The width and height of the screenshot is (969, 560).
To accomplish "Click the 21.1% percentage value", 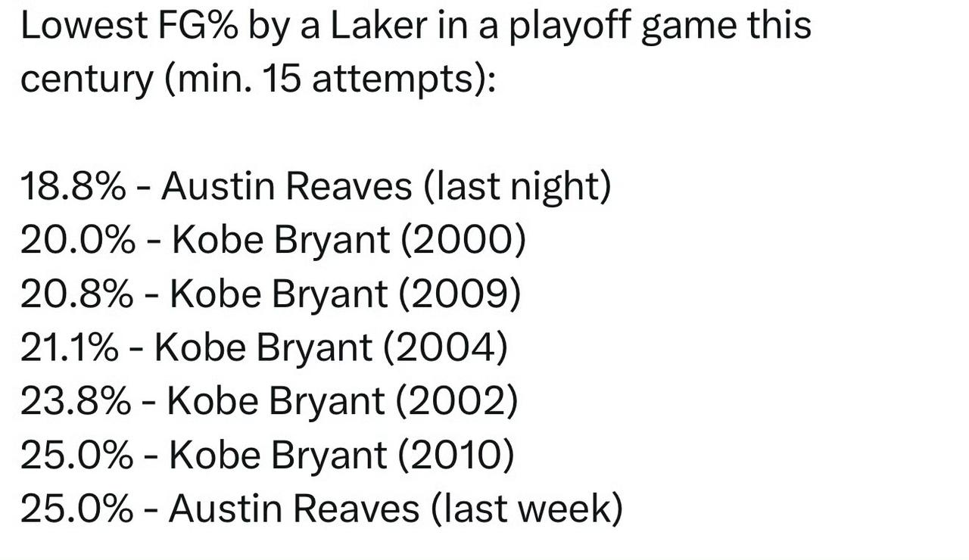I will pyautogui.click(x=69, y=347).
